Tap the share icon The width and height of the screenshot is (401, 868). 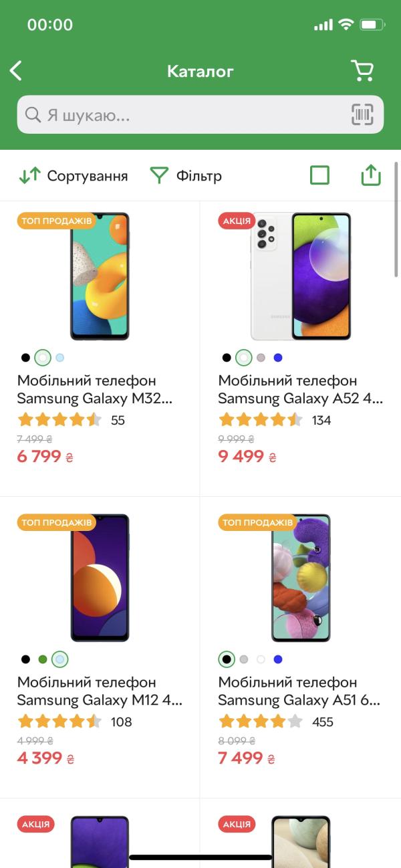tap(370, 175)
